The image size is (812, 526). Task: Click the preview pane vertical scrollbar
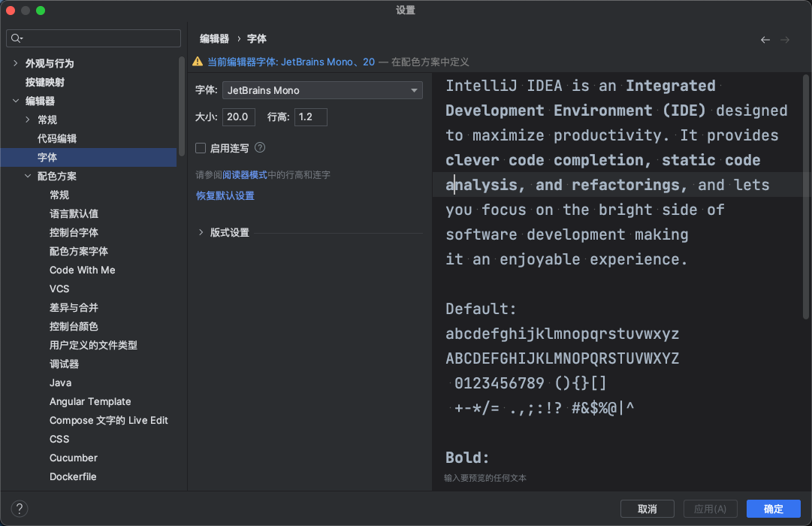pyautogui.click(x=807, y=195)
